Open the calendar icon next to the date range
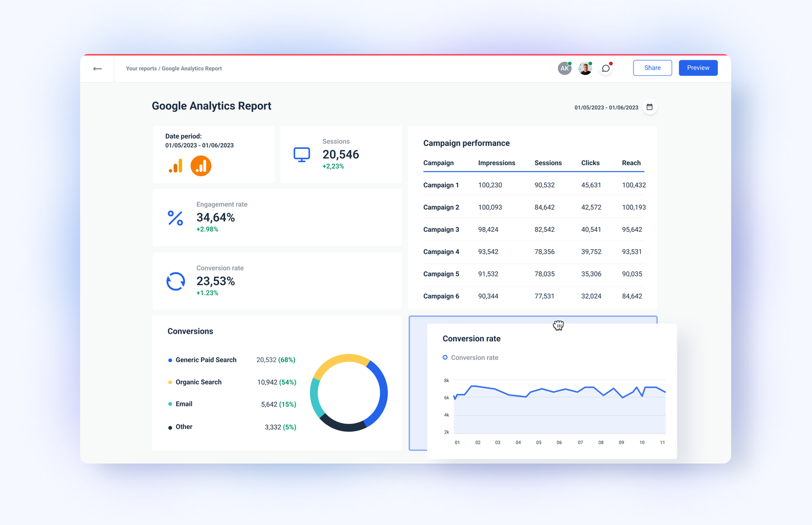 [650, 107]
